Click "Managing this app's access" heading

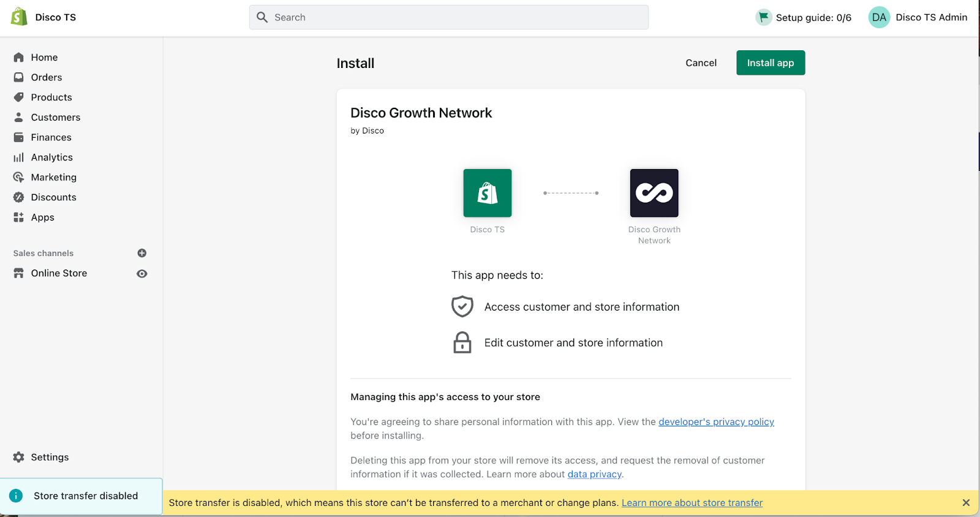pyautogui.click(x=445, y=397)
